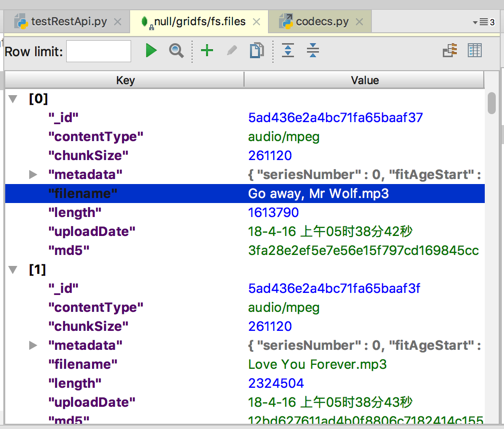Expand metadata under document [0]
This screenshot has width=504, height=429.
click(x=33, y=174)
